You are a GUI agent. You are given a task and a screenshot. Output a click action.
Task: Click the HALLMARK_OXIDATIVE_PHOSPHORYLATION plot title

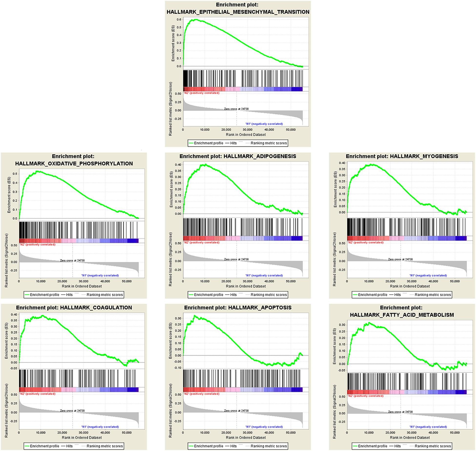coord(74,160)
